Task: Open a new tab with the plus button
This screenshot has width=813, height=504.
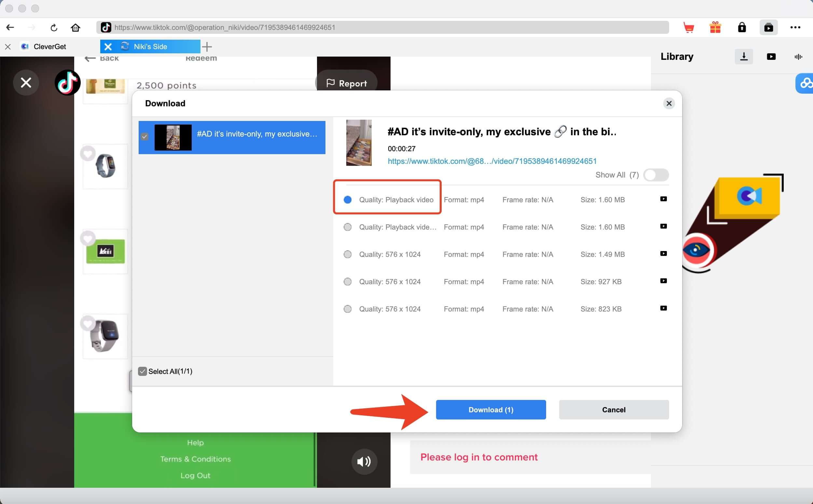Action: point(207,47)
